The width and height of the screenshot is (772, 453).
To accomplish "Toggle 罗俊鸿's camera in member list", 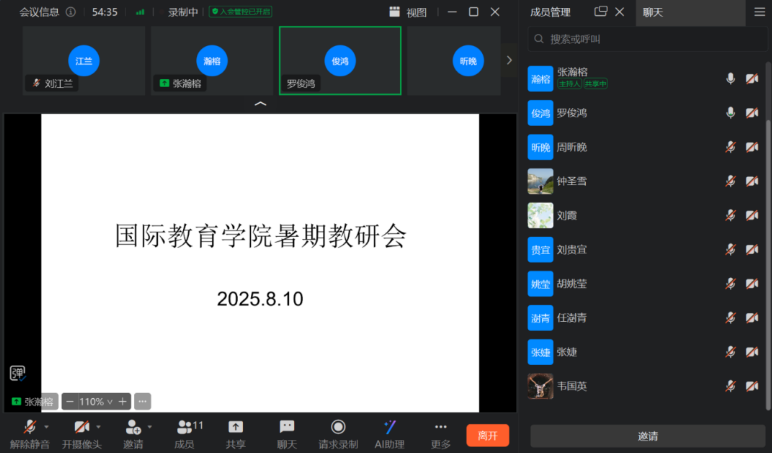I will [752, 113].
